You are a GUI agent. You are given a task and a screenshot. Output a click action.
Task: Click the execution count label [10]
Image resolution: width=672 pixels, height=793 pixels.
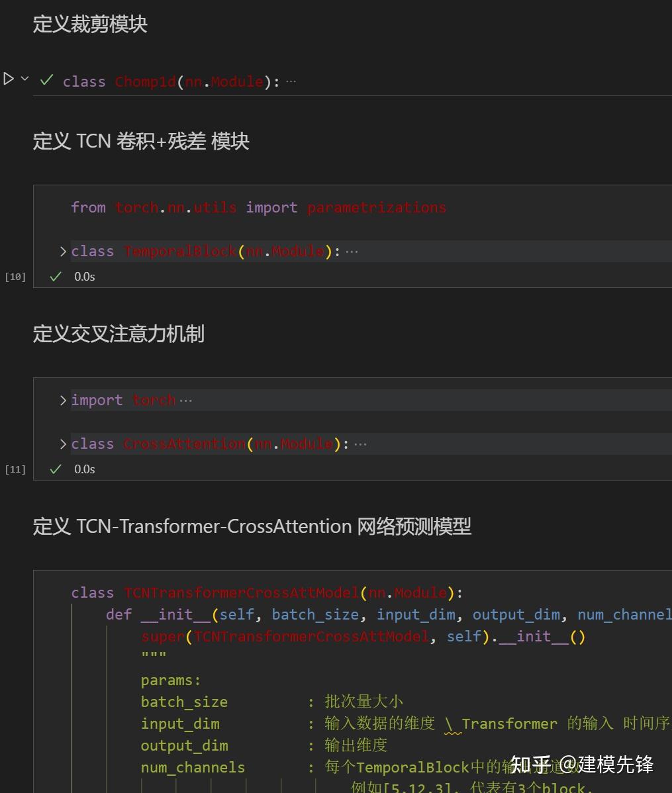(x=15, y=276)
